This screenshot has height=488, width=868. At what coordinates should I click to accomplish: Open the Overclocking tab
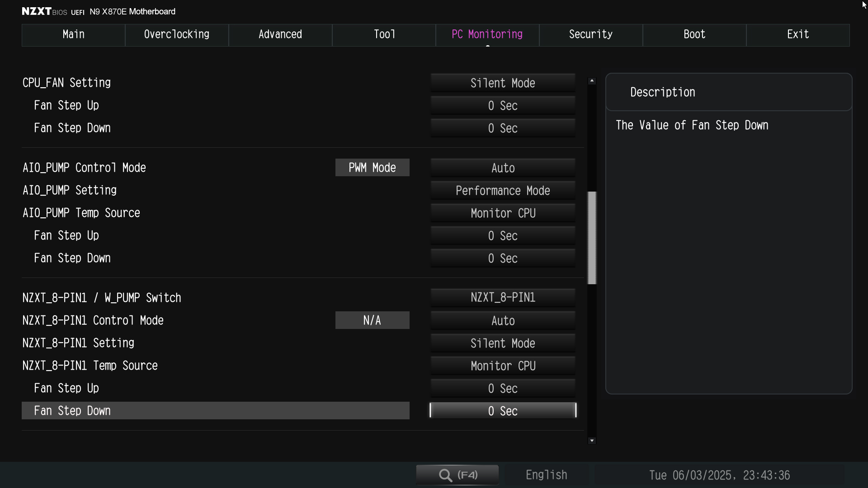pyautogui.click(x=176, y=35)
